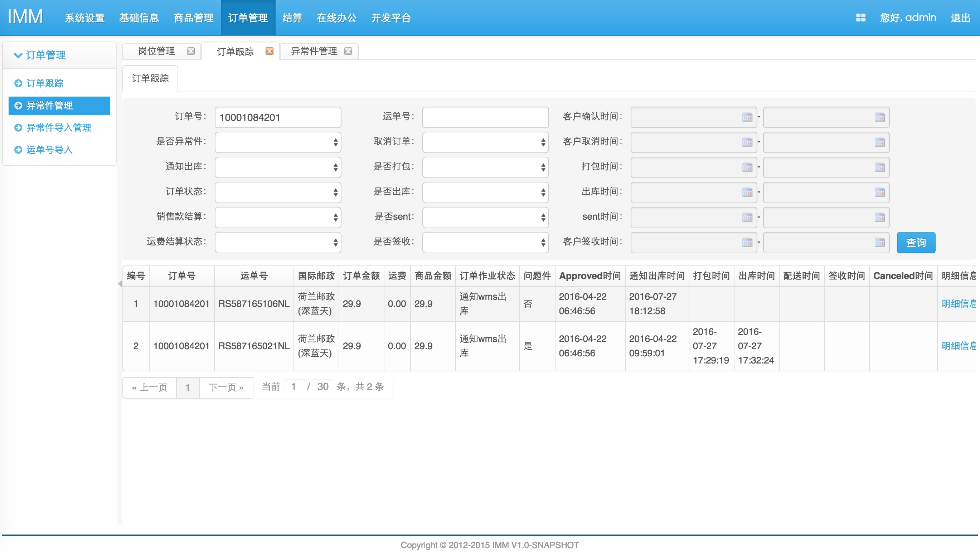980x556 pixels.
Task: Close the 异常件管理 tab with its X icon
Action: pos(348,51)
